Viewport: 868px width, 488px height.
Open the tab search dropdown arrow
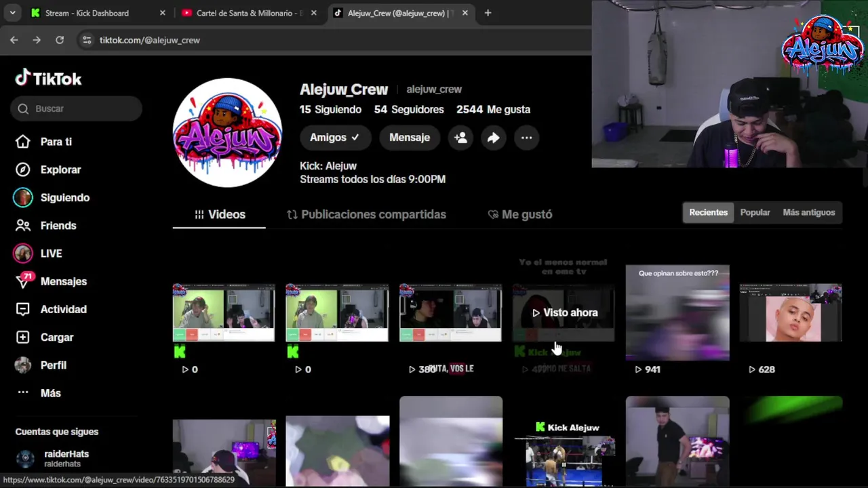pos(12,13)
